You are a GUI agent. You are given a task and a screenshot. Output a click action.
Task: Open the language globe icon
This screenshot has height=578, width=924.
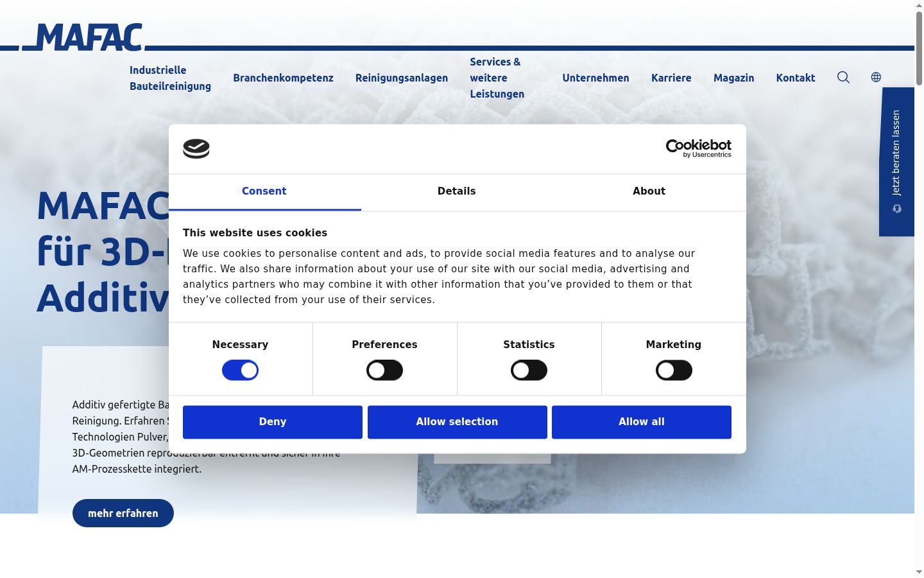(x=876, y=78)
